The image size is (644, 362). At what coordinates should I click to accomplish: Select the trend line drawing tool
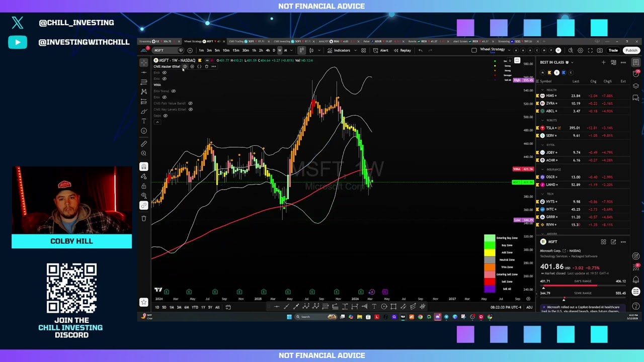[x=144, y=72]
